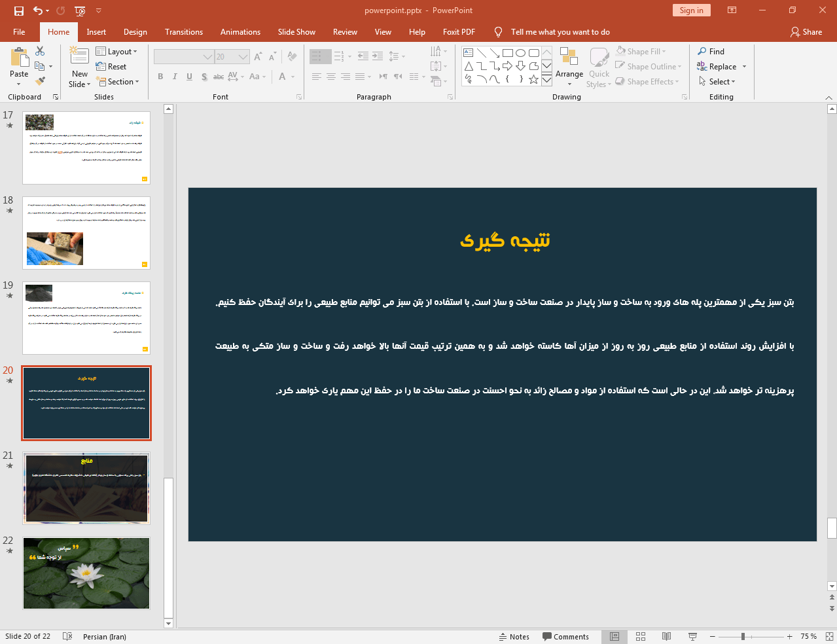Viewport: 837px width, 644px height.
Task: Toggle text Shadow
Action: (x=204, y=77)
